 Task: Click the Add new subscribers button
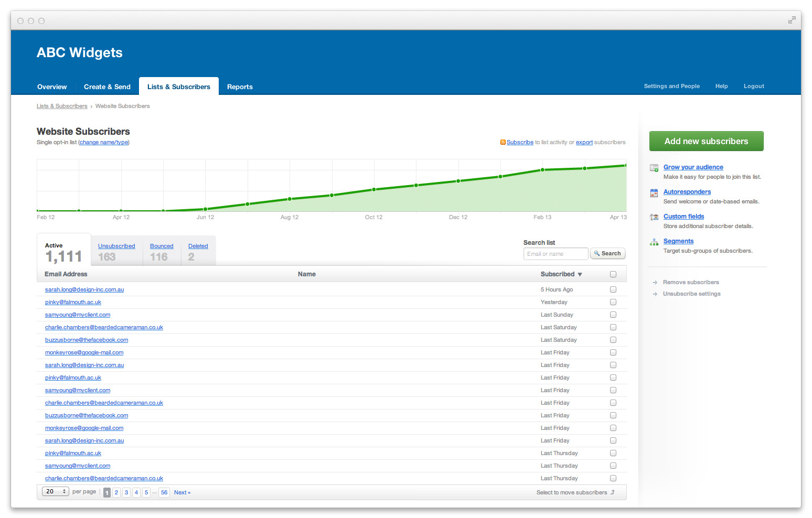click(706, 141)
